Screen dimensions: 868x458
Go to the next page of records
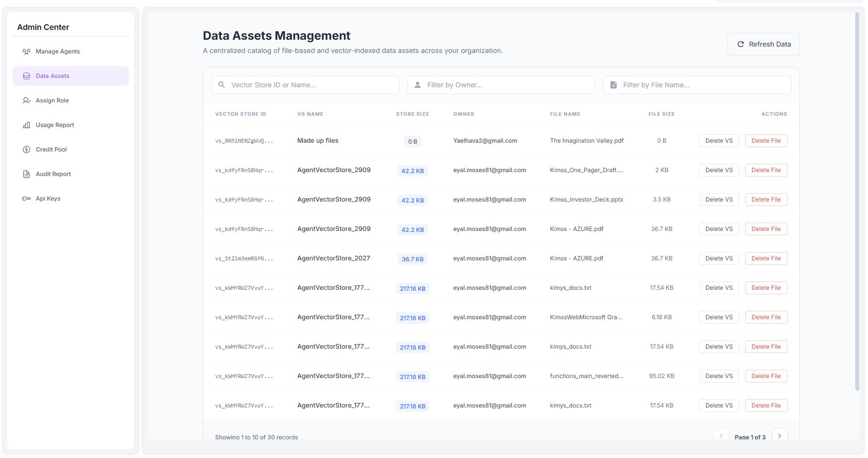tap(780, 435)
